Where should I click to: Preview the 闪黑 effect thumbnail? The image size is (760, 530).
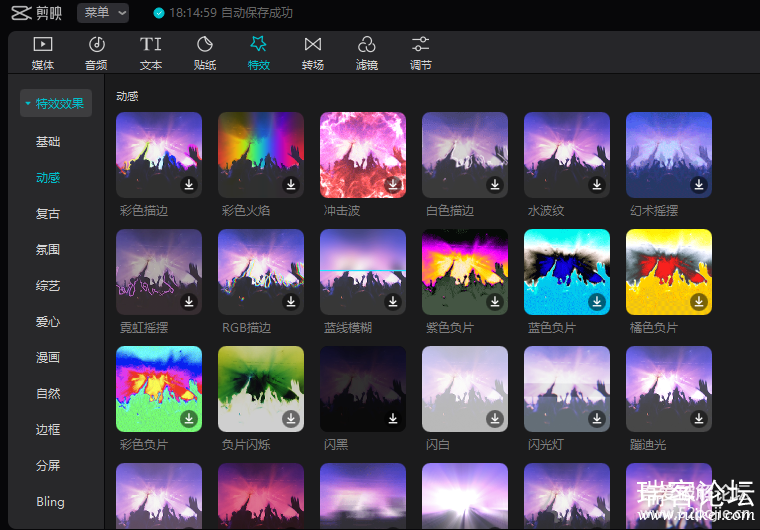tap(363, 388)
